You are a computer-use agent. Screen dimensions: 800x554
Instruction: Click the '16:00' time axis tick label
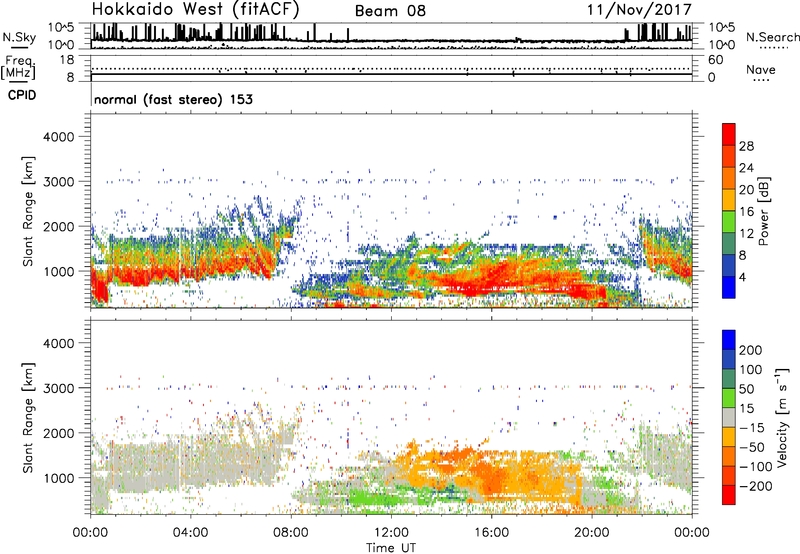[491, 533]
